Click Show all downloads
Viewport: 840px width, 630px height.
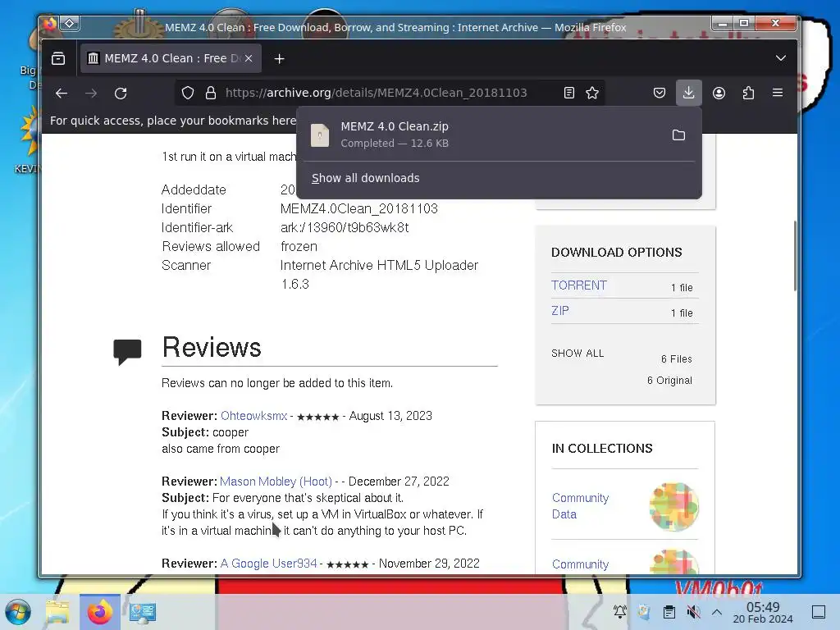[365, 178]
